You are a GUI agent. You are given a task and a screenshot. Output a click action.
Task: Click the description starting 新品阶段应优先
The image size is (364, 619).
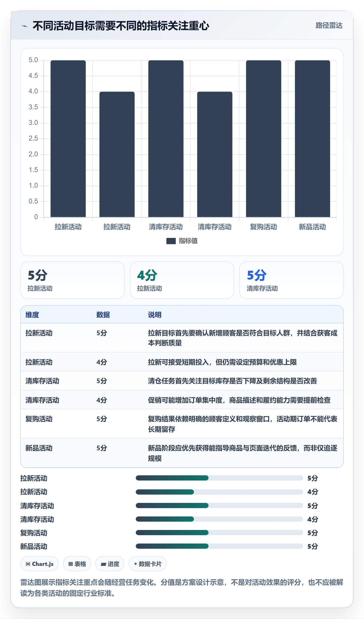243,453
